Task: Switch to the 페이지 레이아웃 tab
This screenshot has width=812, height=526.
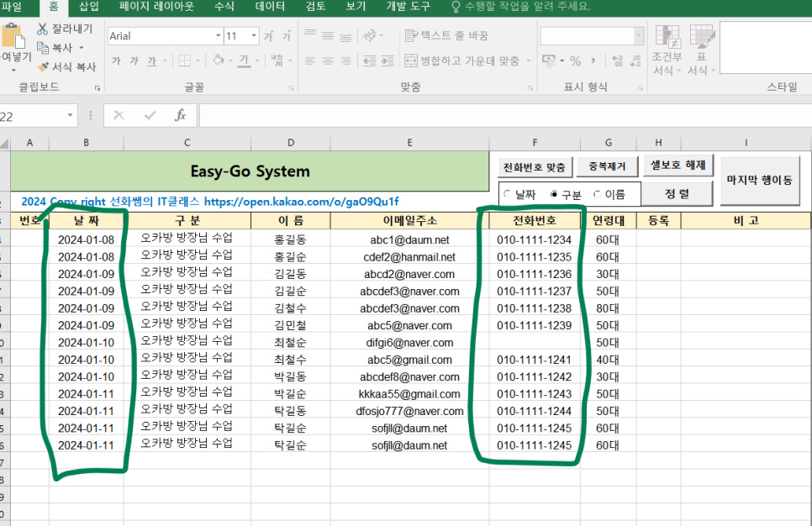Action: tap(156, 7)
